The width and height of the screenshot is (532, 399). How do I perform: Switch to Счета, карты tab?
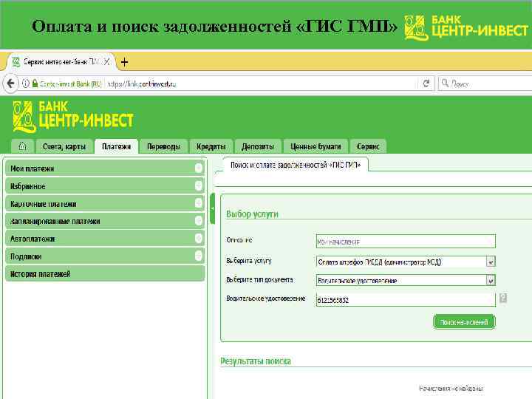click(x=64, y=146)
